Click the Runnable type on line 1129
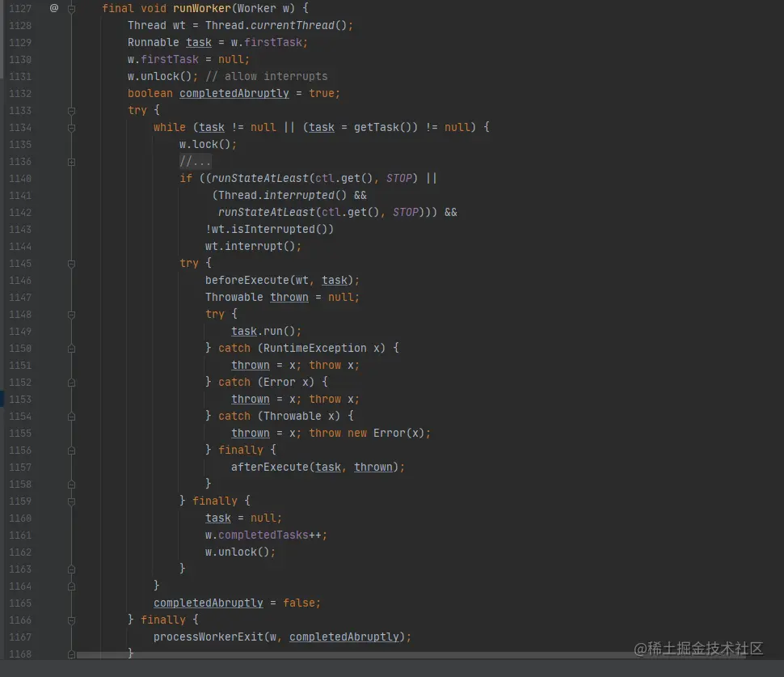 (153, 43)
